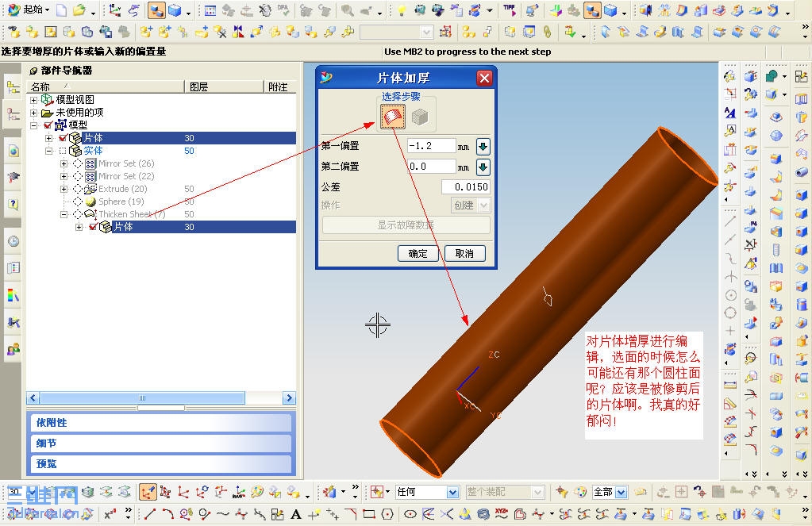Viewport: 812px width, 526px height.
Task: Select the x-squared expression icon
Action: coord(110,514)
